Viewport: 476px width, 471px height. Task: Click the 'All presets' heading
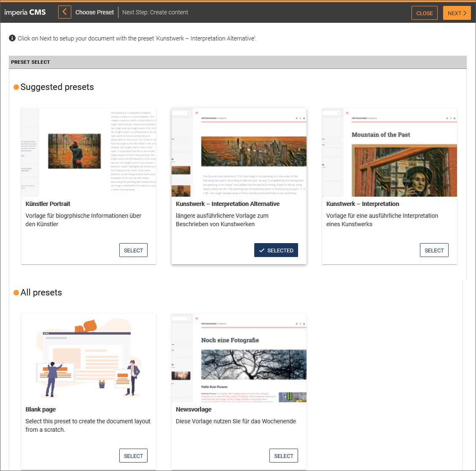(x=41, y=292)
